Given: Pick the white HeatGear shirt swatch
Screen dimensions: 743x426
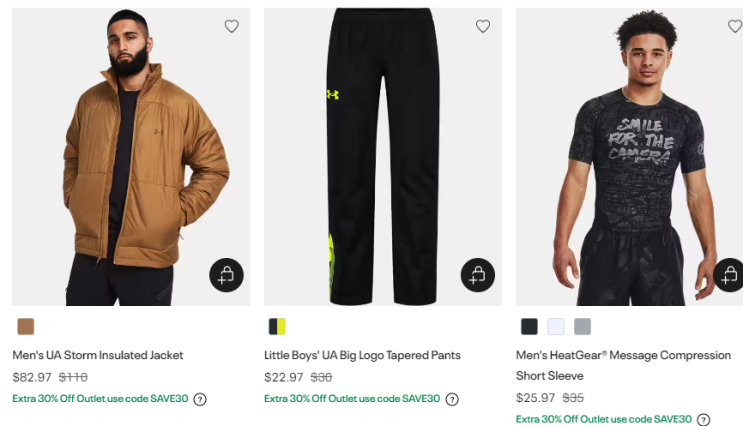Looking at the screenshot, I should coord(556,326).
